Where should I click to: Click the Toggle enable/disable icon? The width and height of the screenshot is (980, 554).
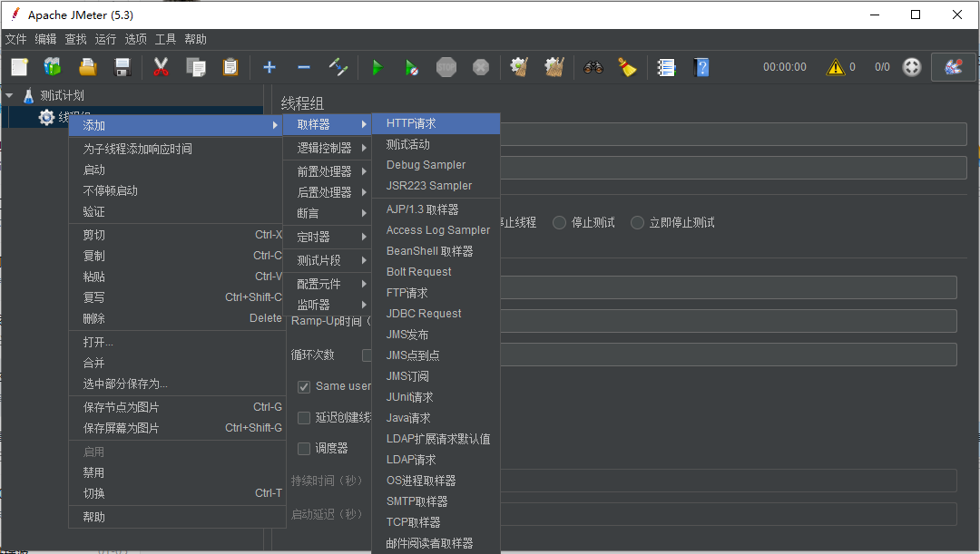pyautogui.click(x=338, y=67)
